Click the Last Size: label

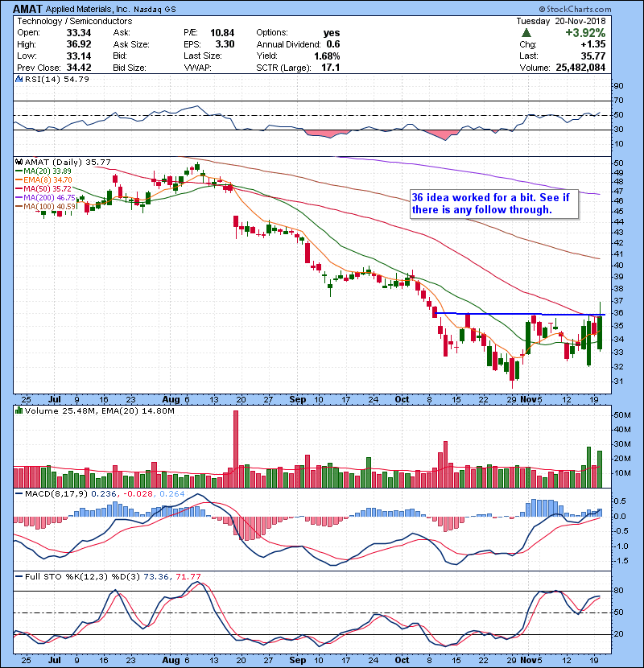pos(202,56)
